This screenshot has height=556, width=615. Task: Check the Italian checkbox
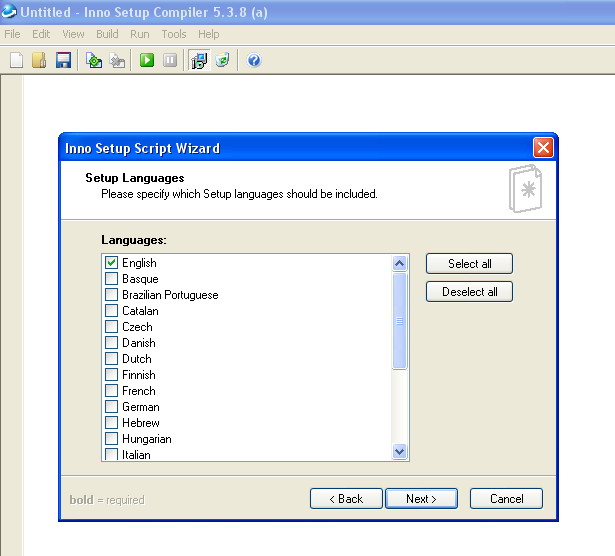[111, 454]
